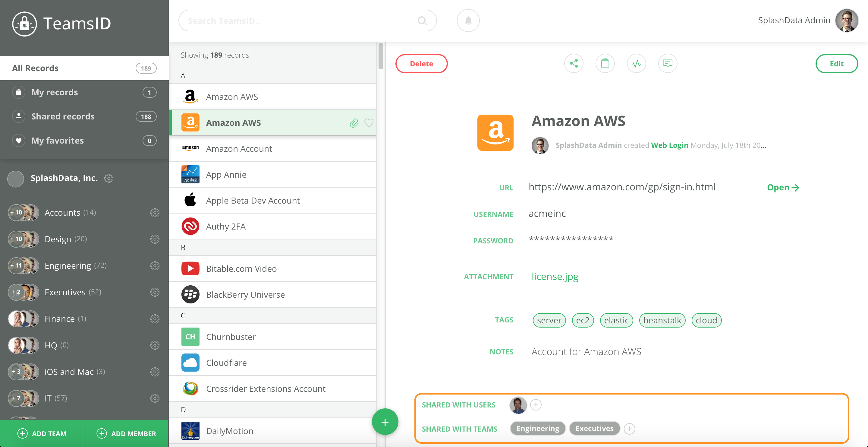Open the activity pulse icon
Image resolution: width=868 pixels, height=447 pixels.
tap(636, 63)
